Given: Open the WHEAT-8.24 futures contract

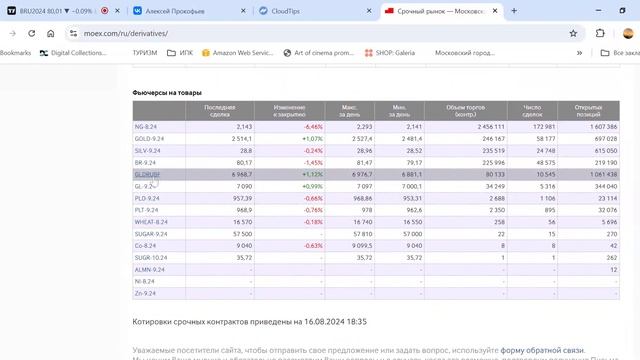Looking at the screenshot, I should click(151, 222).
